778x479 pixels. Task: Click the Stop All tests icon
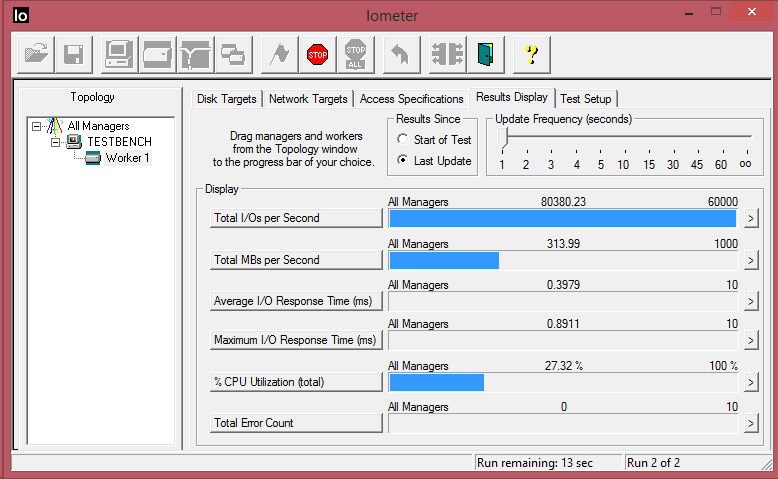(x=355, y=55)
